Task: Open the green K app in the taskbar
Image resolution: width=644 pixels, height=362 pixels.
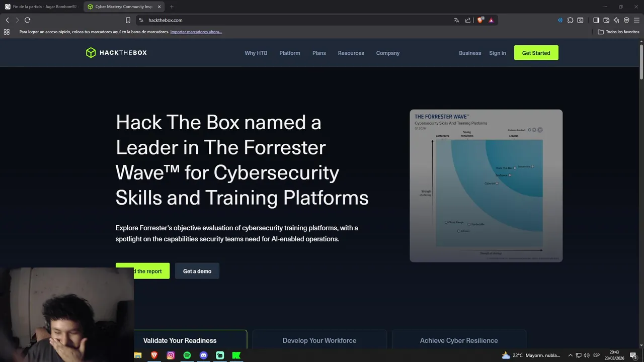Action: coord(236,355)
